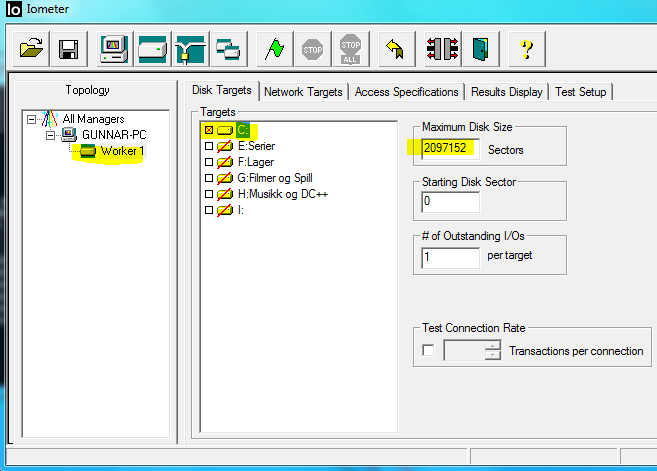Select the G:Filmer og Spill label
The image size is (657, 471).
tap(275, 178)
